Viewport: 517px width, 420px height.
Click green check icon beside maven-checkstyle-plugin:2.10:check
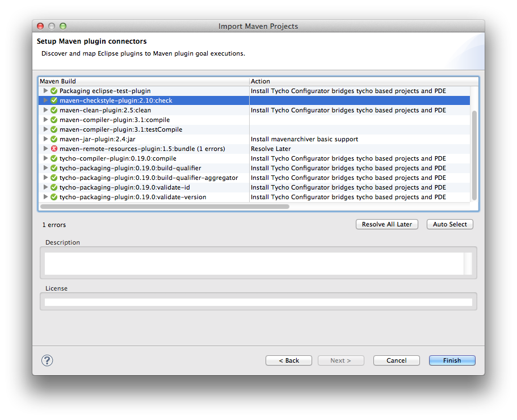[54, 100]
